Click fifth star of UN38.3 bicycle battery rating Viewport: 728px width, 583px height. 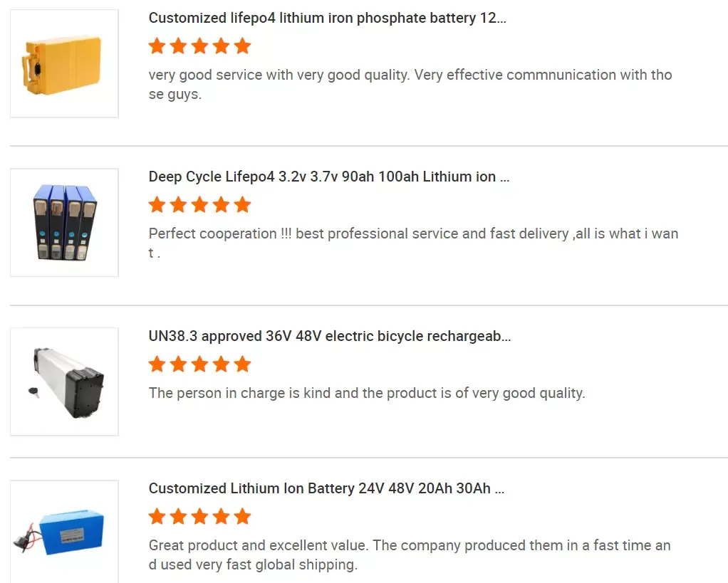pos(242,364)
